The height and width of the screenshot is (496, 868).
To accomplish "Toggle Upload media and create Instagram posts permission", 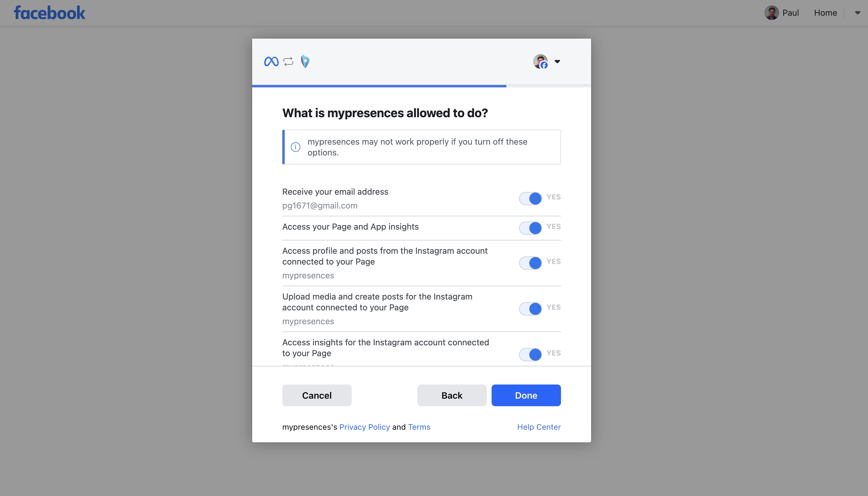I will click(x=531, y=309).
